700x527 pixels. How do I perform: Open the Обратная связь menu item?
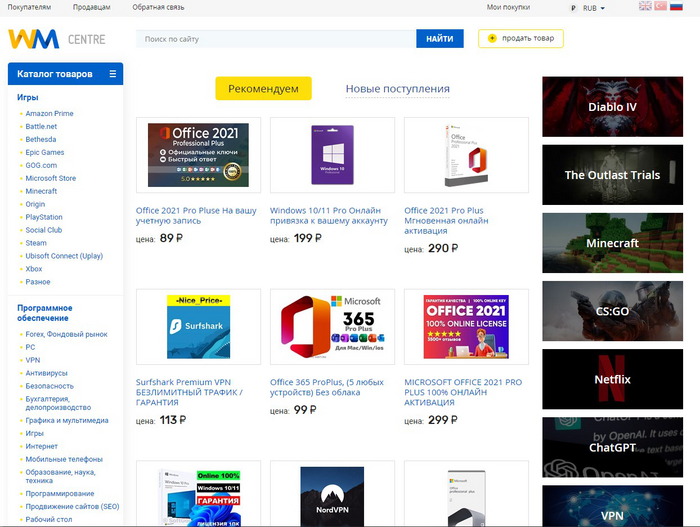(156, 7)
